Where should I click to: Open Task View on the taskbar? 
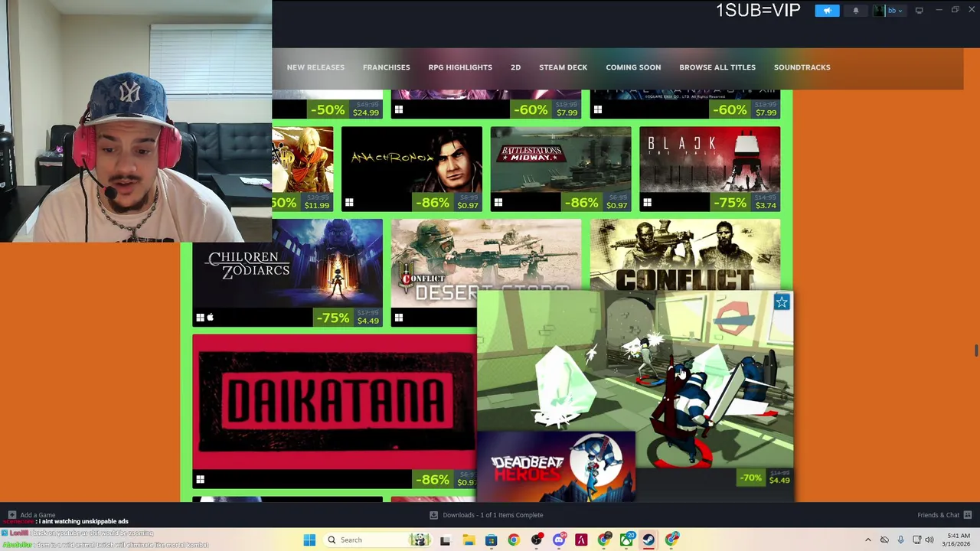tap(445, 540)
